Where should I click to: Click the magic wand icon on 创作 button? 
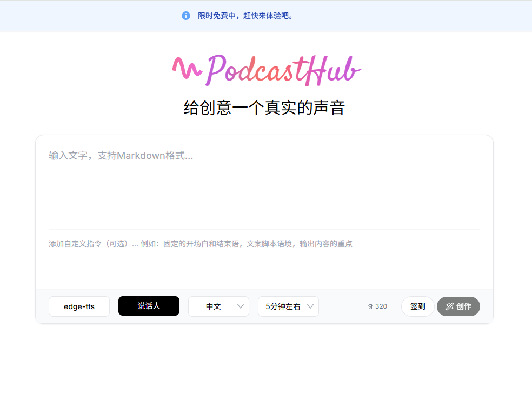450,306
